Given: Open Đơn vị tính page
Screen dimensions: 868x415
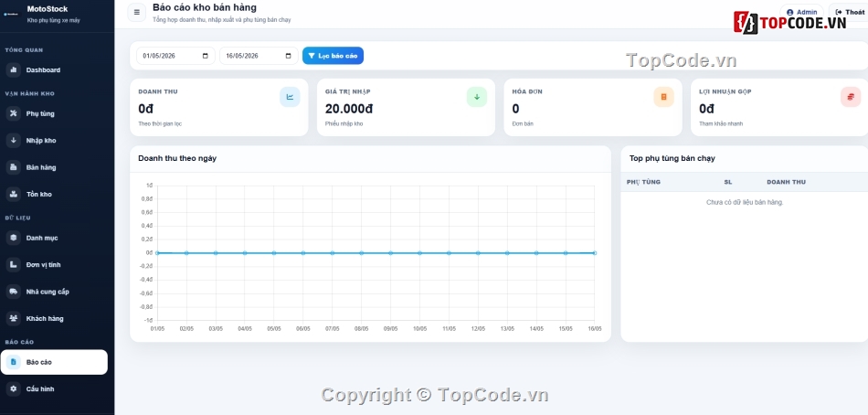Looking at the screenshot, I should point(54,265).
